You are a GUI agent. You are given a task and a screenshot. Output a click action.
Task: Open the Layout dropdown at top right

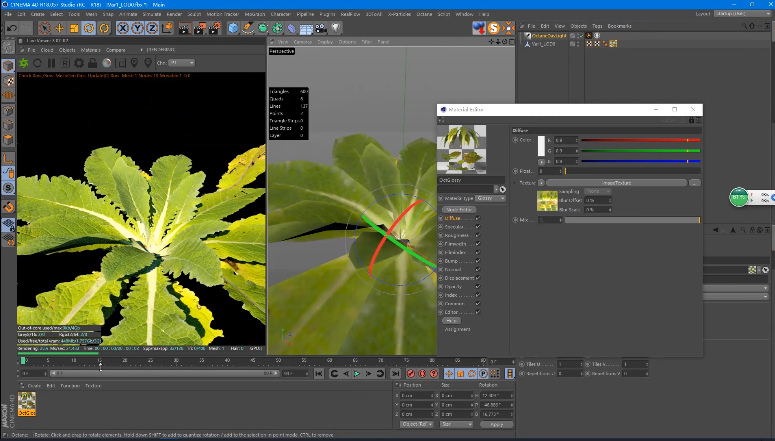point(742,14)
